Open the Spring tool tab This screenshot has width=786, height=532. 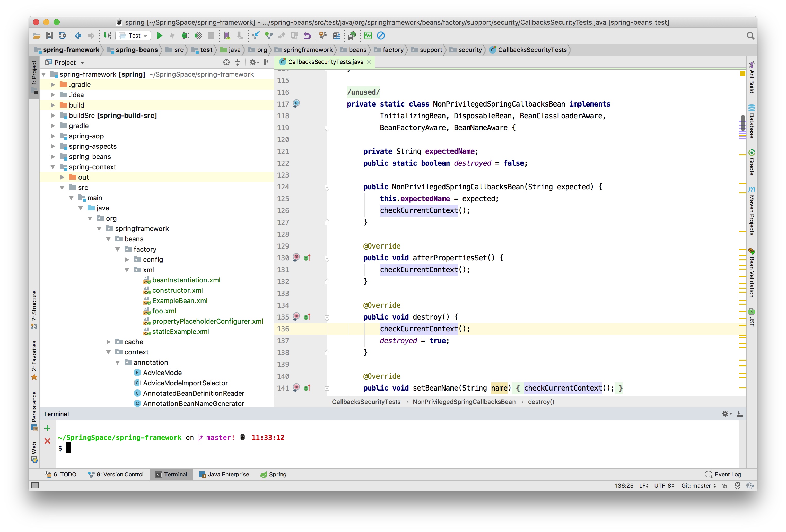273,474
